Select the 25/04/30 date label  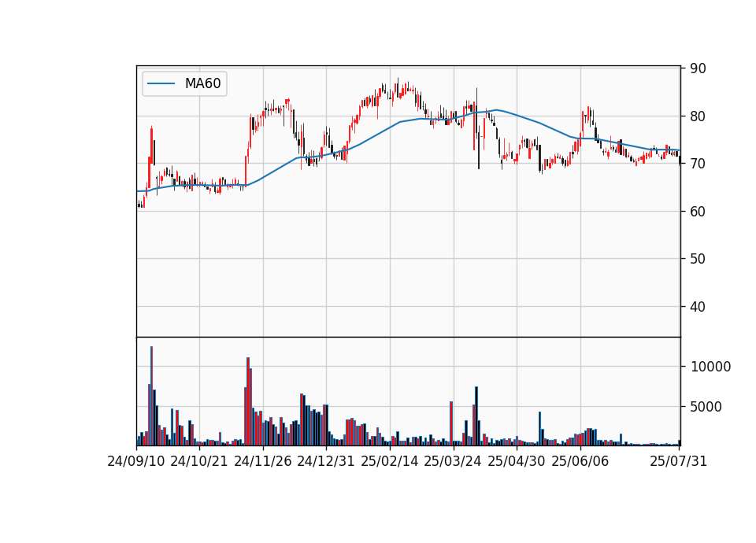517,461
